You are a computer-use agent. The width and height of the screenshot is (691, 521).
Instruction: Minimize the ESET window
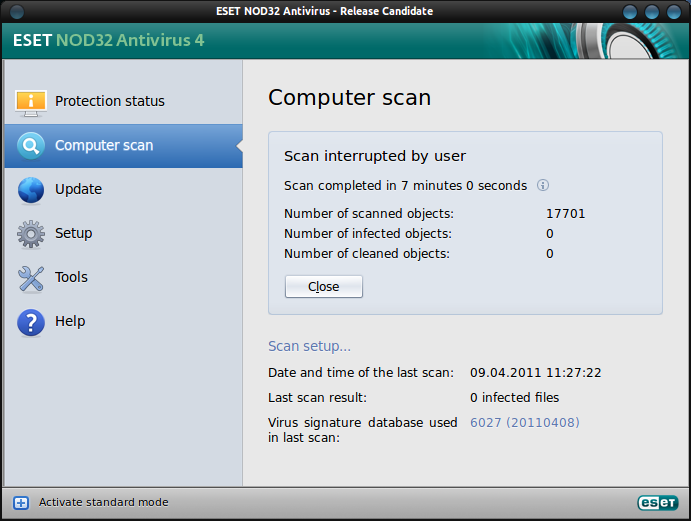click(630, 11)
